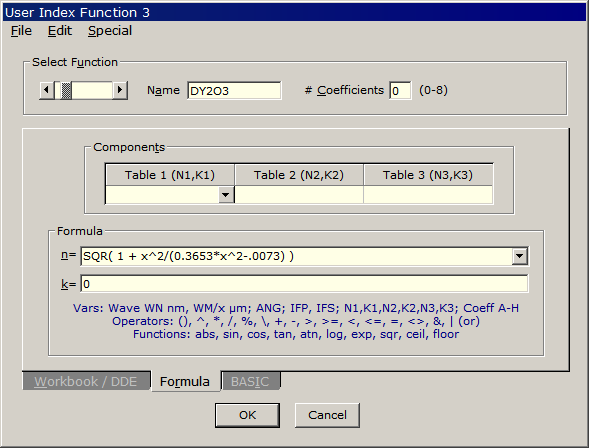
Task: Select the Formula tab
Action: 185,381
